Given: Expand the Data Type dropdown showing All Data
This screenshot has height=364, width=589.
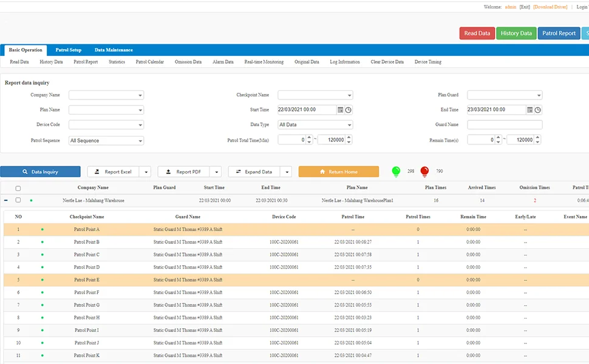Looking at the screenshot, I should [315, 125].
